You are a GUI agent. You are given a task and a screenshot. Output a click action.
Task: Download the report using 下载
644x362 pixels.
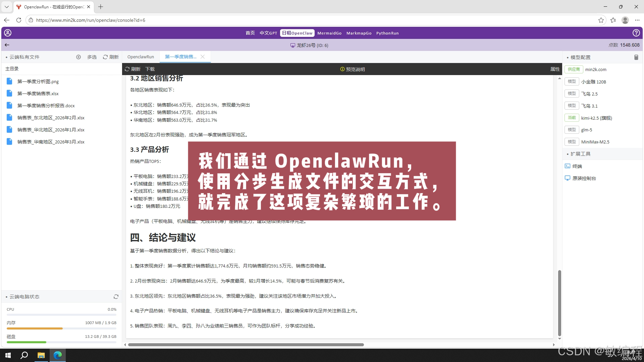(150, 69)
